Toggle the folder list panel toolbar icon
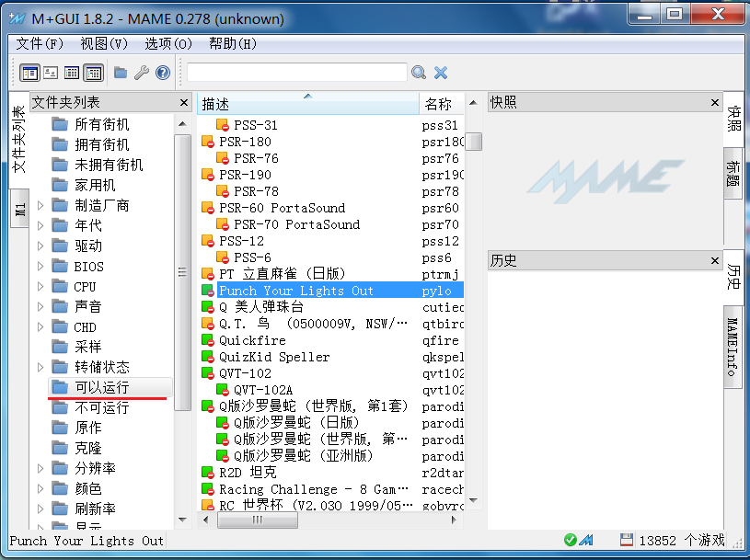 [x=29, y=73]
